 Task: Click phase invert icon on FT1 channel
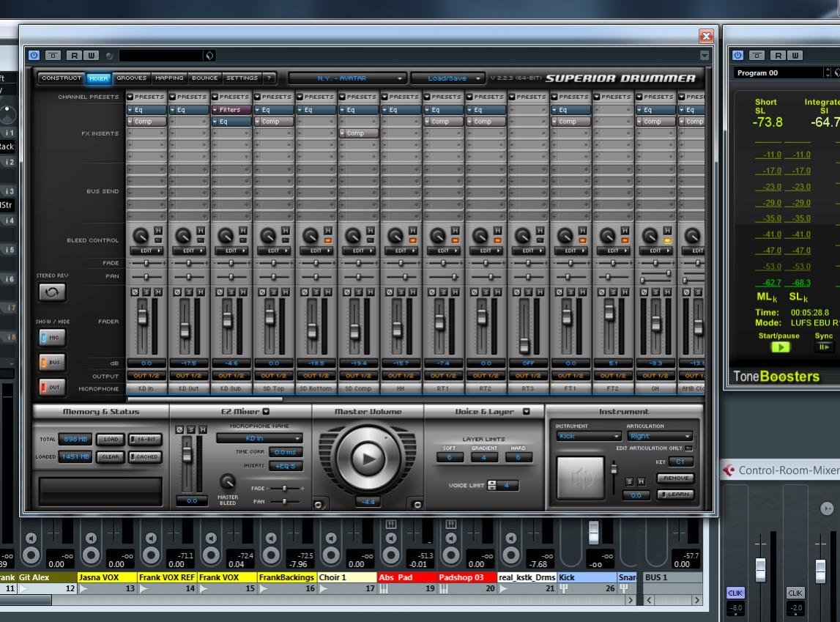(x=560, y=292)
